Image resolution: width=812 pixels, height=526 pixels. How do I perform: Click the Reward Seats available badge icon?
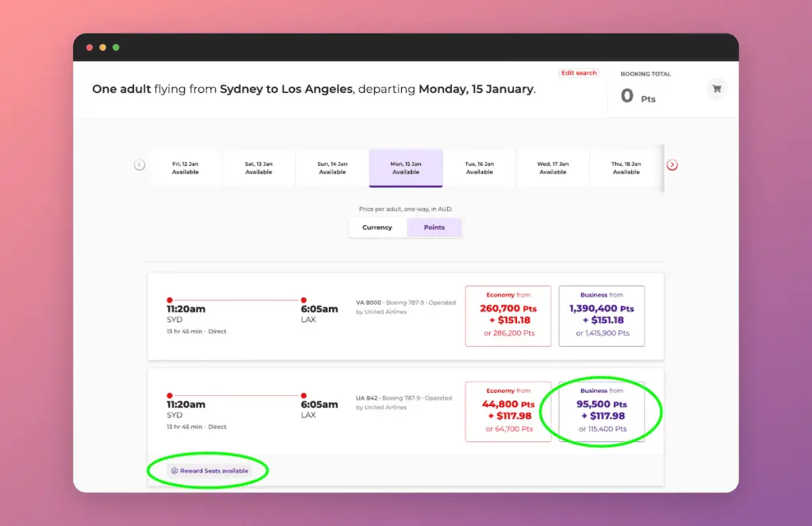point(174,470)
